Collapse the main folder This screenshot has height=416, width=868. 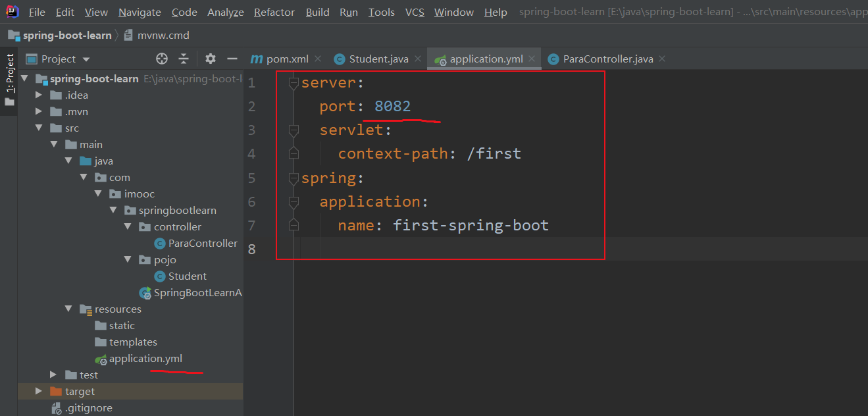(54, 144)
